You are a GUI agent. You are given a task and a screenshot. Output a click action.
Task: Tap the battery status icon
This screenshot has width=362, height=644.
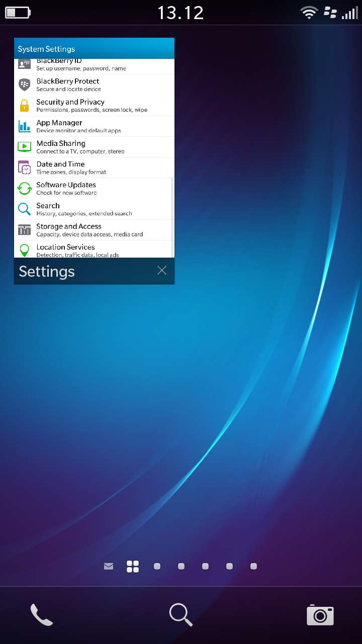pos(18,13)
